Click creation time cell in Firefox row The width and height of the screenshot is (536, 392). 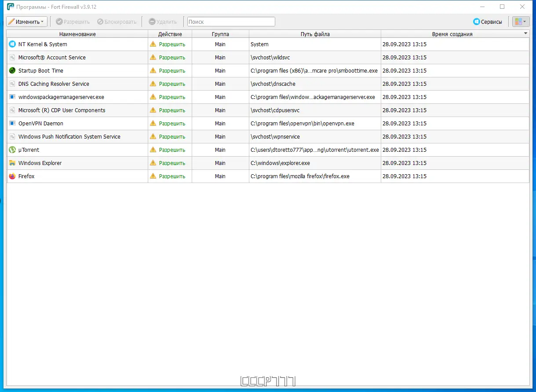455,176
